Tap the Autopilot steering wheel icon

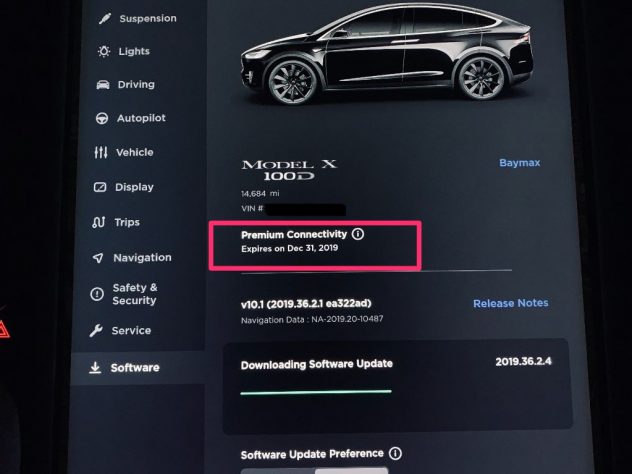(x=102, y=118)
